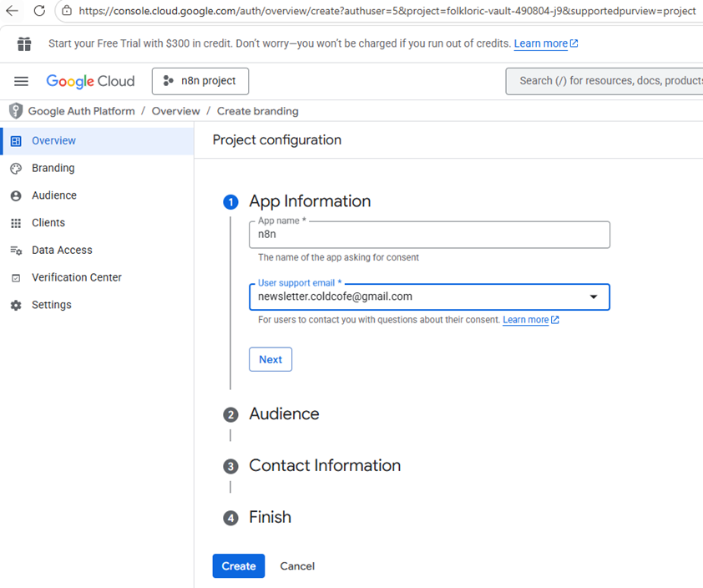Image resolution: width=703 pixels, height=588 pixels.
Task: Click the Branding palette icon in sidebar
Action: coord(16,169)
